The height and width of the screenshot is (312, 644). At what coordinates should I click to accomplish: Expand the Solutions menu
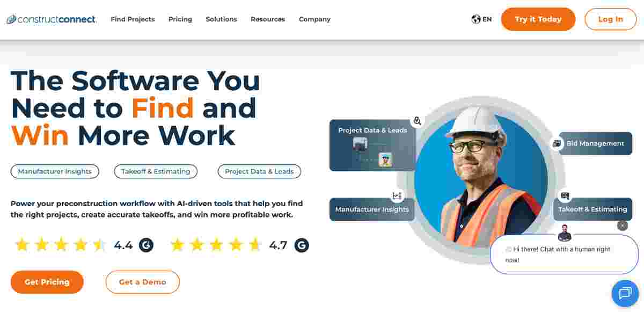(x=221, y=19)
